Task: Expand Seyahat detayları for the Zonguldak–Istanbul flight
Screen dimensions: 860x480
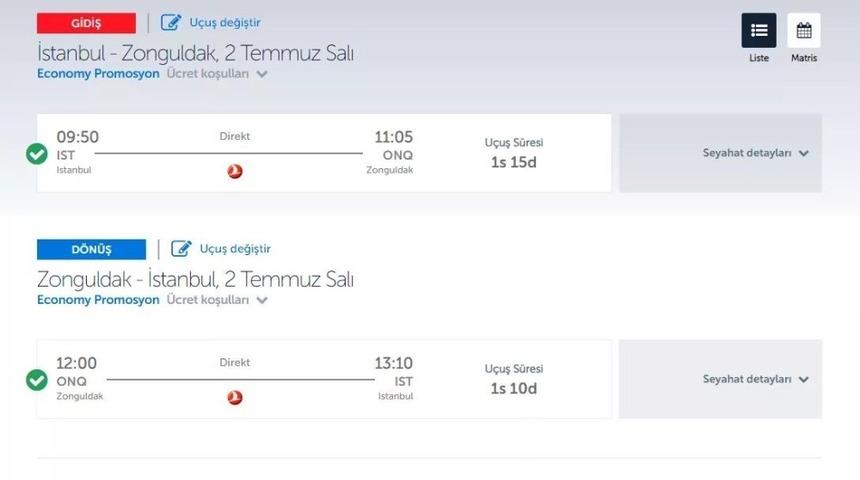Action: pos(755,379)
